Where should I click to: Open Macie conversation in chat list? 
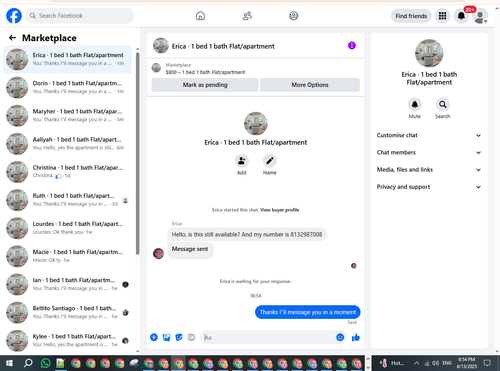point(68,256)
